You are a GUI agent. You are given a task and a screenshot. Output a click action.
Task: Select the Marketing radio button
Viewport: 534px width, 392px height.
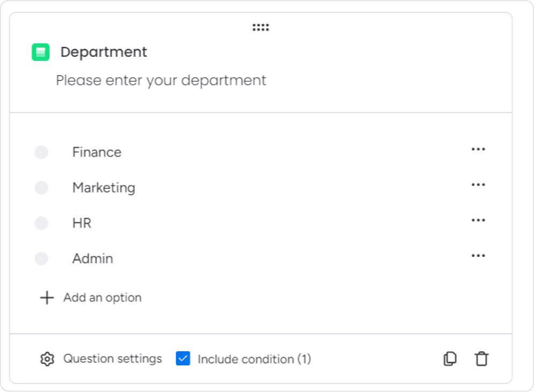41,188
